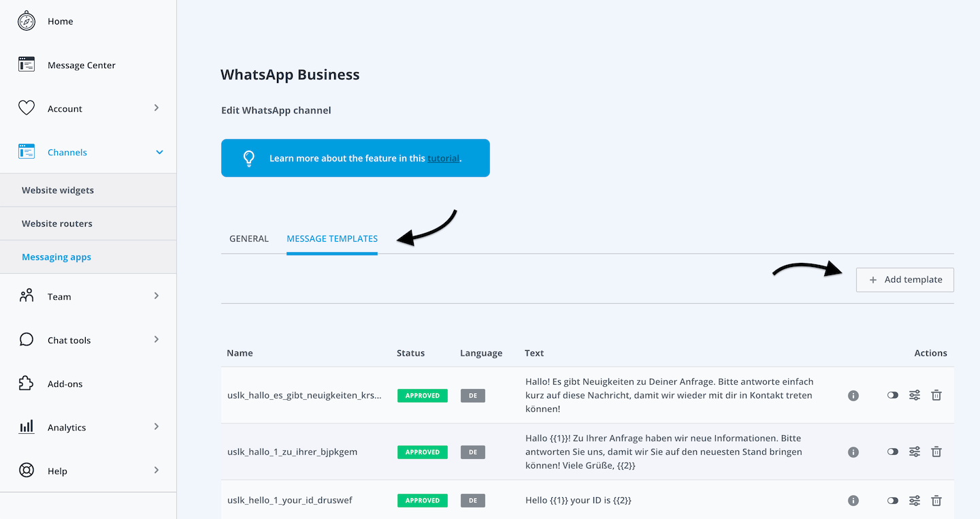This screenshot has height=519, width=980.
Task: Click the Add-ons puzzle icon
Action: pyautogui.click(x=27, y=383)
